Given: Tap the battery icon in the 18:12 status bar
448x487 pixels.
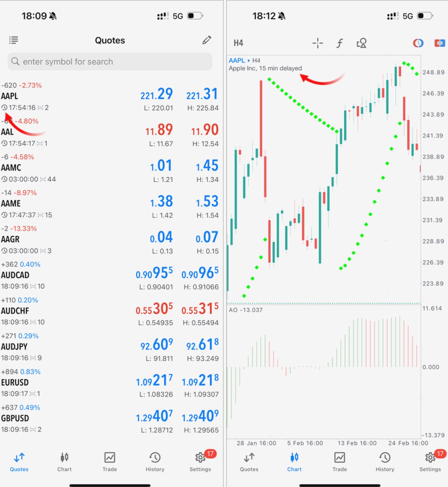Looking at the screenshot, I should tap(425, 16).
